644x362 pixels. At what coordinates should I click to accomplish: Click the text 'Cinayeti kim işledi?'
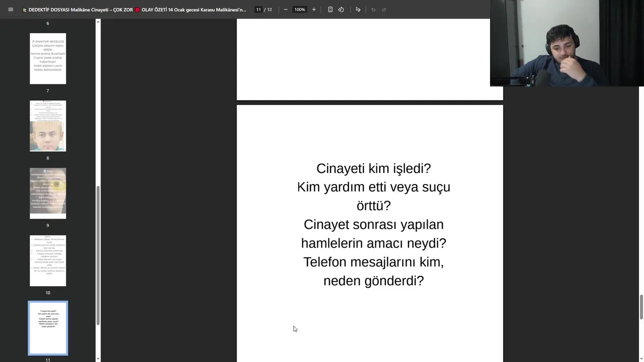(x=373, y=168)
